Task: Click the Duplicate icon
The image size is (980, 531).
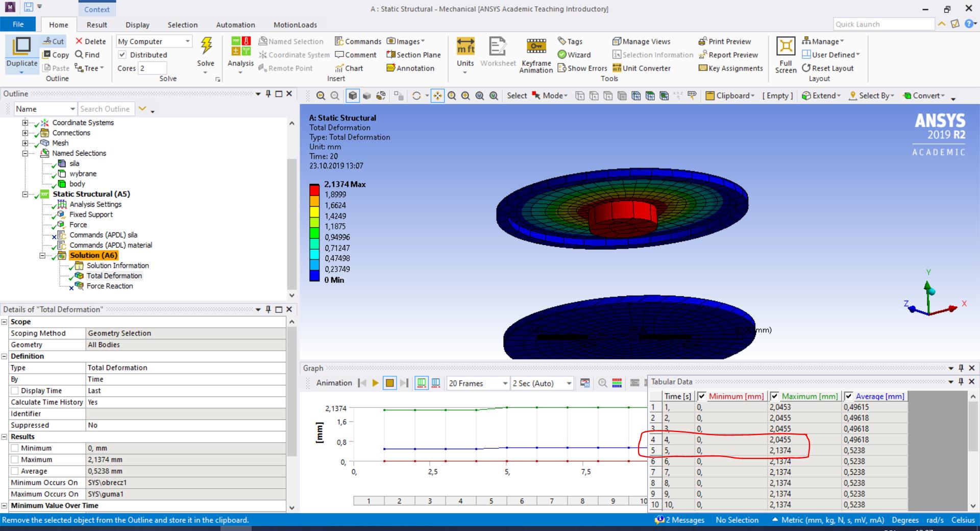Action: click(21, 47)
